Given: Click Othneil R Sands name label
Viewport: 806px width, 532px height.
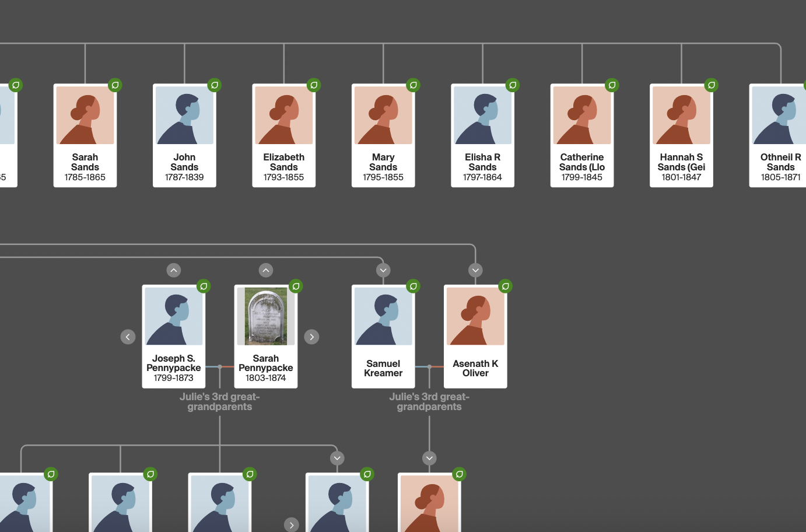Looking at the screenshot, I should coord(780,162).
